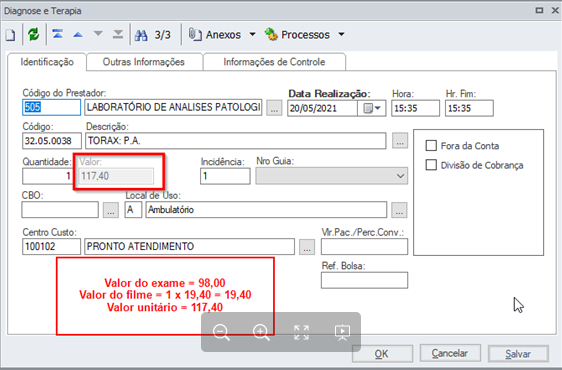562x370 pixels.
Task: Click the Vlr.Pac./Perc.Conv. field
Action: click(x=364, y=247)
